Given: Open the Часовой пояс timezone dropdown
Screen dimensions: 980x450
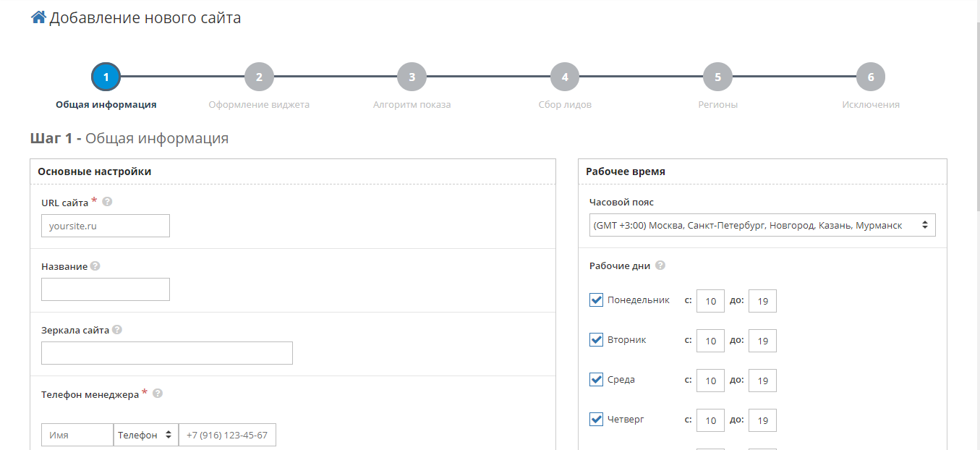Looking at the screenshot, I should (x=762, y=225).
